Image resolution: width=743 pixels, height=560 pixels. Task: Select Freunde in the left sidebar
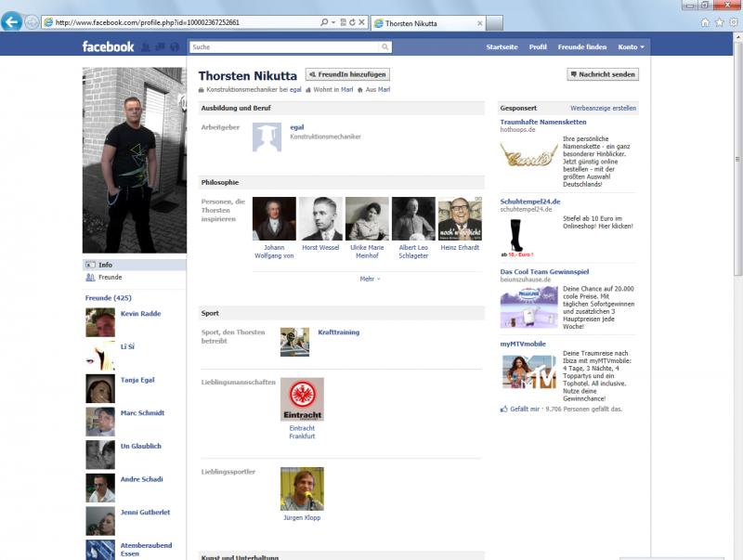(110, 277)
